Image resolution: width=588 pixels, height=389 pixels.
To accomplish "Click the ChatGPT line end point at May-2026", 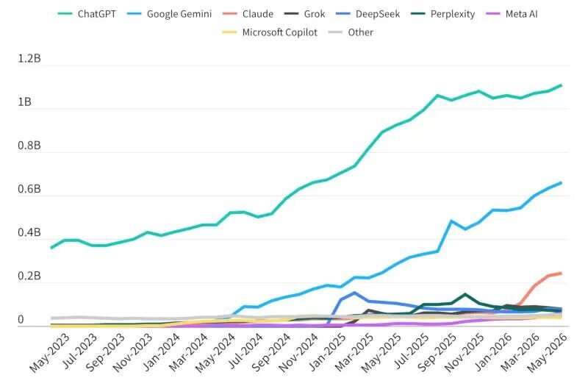I will [x=561, y=85].
